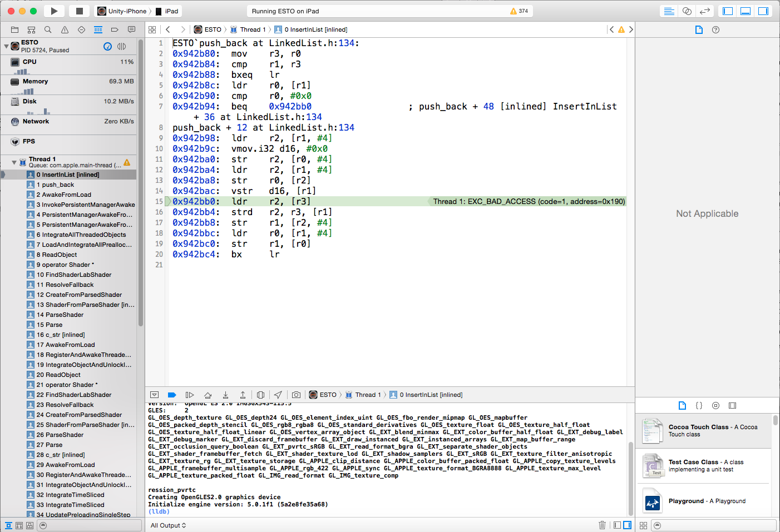Open the Project navigator tab

coord(14,29)
